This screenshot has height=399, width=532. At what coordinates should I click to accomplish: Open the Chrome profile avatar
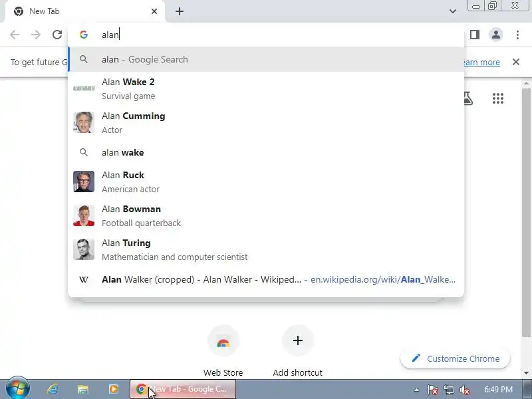pyautogui.click(x=495, y=35)
